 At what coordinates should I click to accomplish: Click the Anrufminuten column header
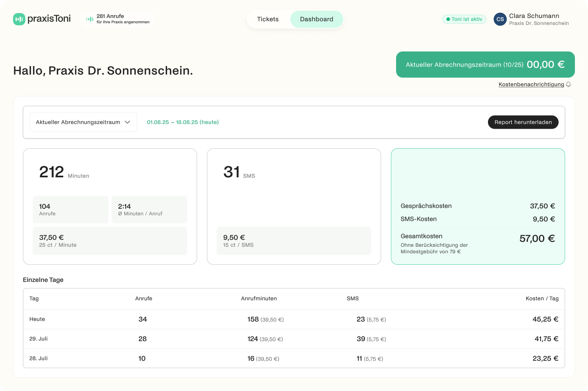(259, 299)
